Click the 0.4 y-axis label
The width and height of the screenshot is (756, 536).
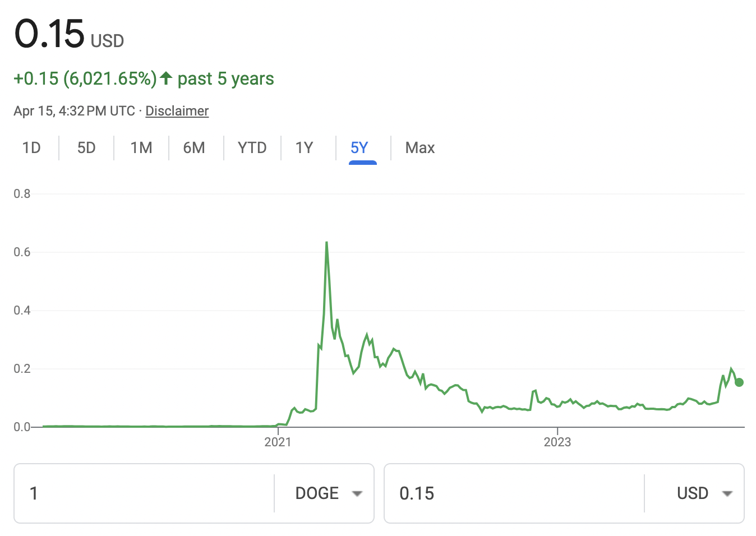22,311
